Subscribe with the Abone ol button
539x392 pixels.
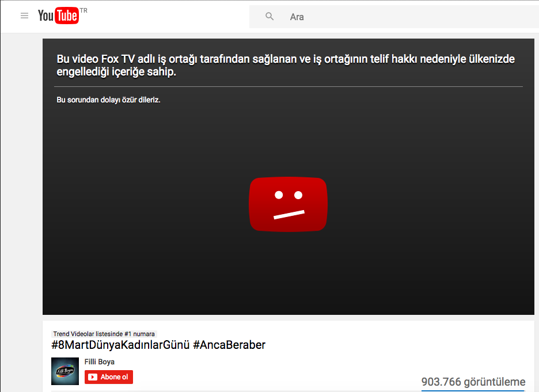click(109, 377)
